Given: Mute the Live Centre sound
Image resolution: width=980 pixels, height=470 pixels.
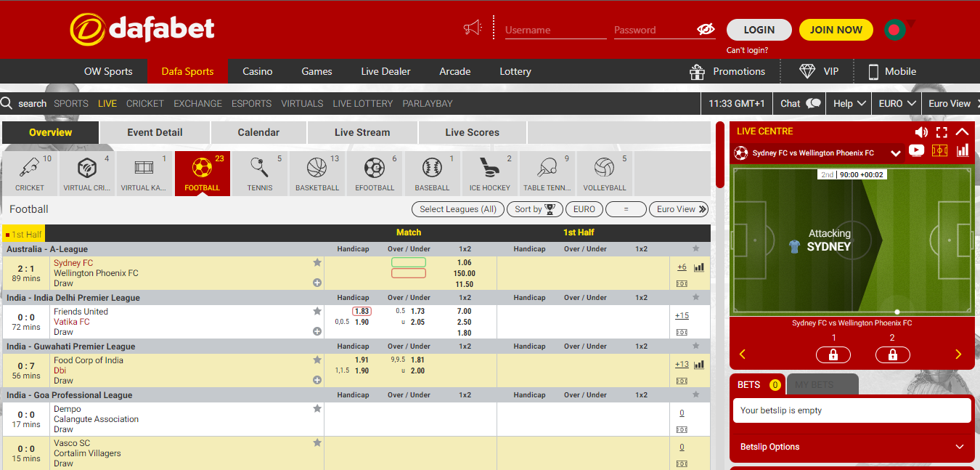Looking at the screenshot, I should (921, 131).
